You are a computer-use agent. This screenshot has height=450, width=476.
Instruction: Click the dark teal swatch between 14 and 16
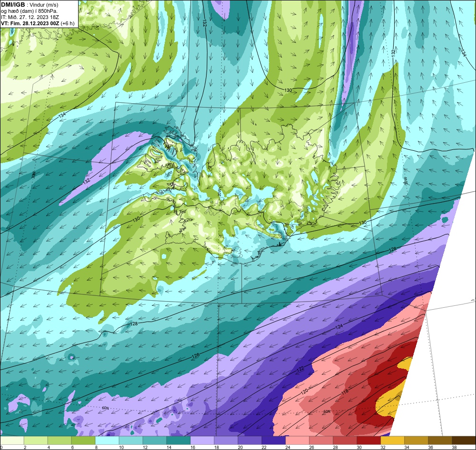point(178,440)
